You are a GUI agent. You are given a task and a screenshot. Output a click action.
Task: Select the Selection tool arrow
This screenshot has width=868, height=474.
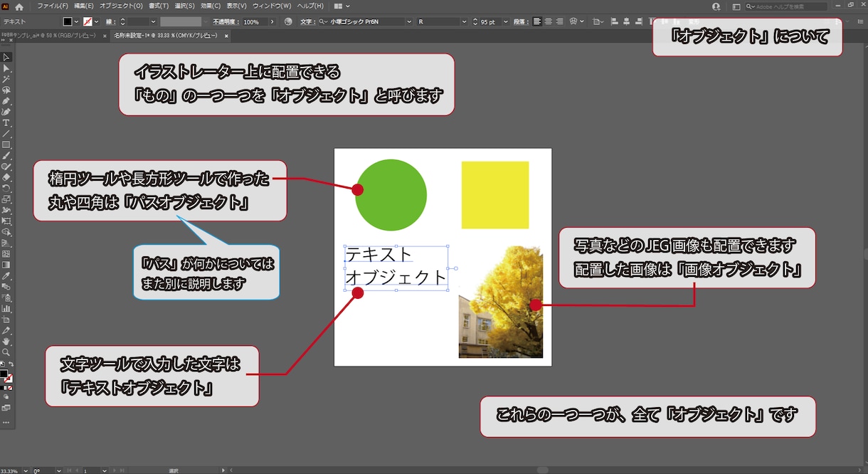click(x=6, y=57)
